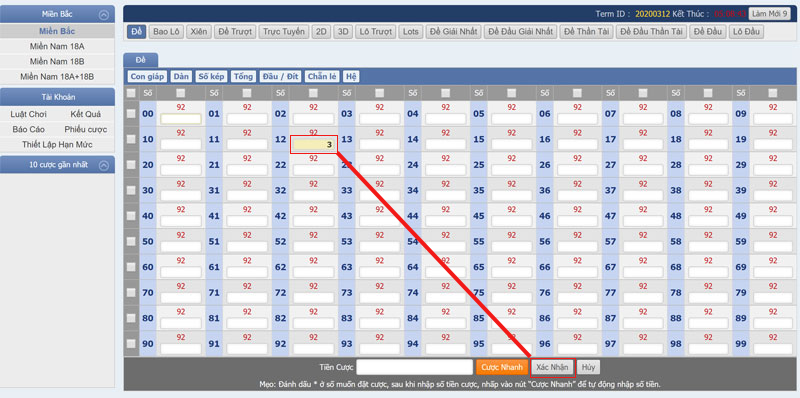This screenshot has height=398, width=800.
Task: Select the Chẵn lẻ filter button
Action: 322,77
